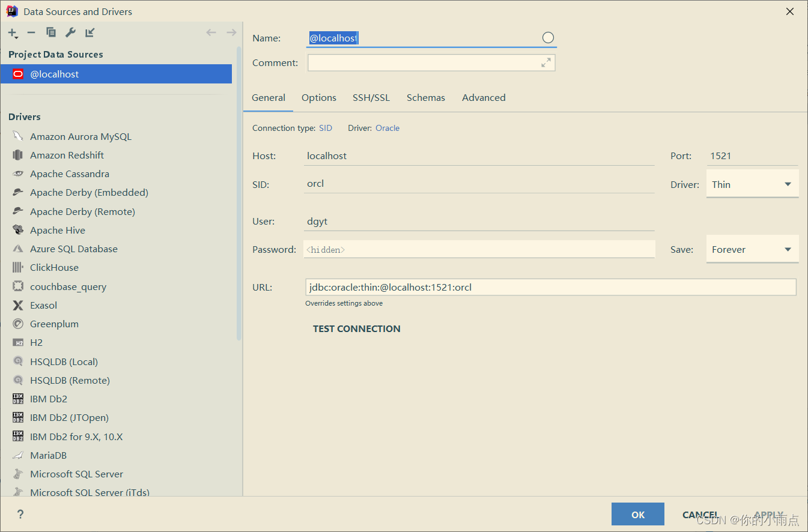
Task: Select @localhost in Project Data Sources
Action: click(116, 74)
